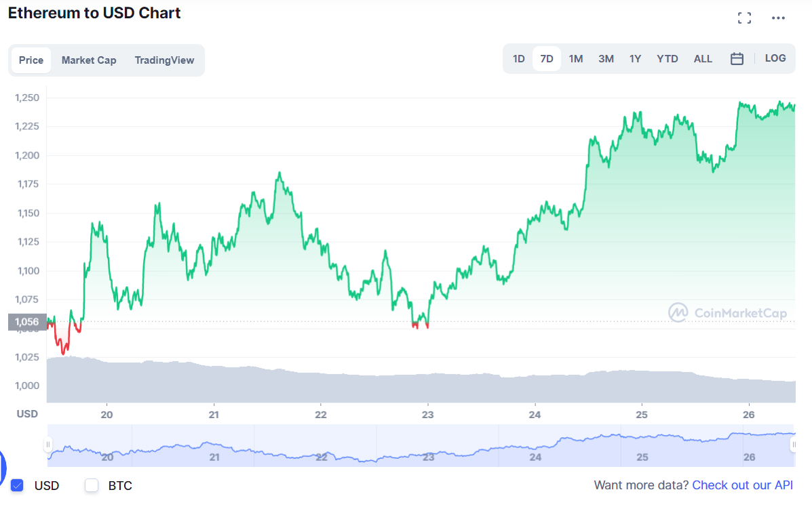Toggle the LOG scale option
Image resolution: width=812 pixels, height=511 pixels.
[x=775, y=58]
